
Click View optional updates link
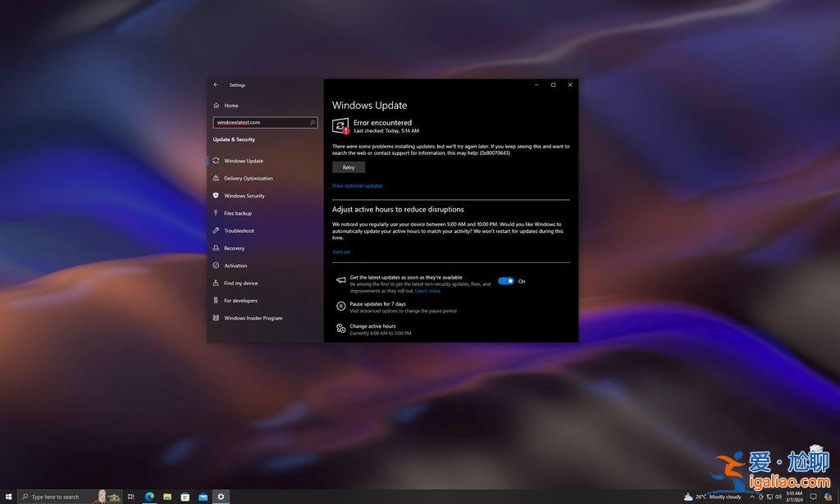coord(357,186)
